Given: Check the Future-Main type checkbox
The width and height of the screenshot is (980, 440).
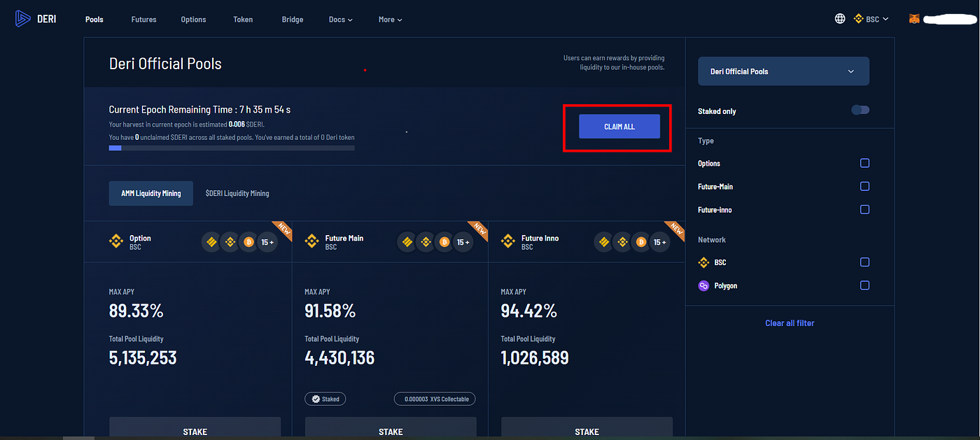Looking at the screenshot, I should [864, 186].
